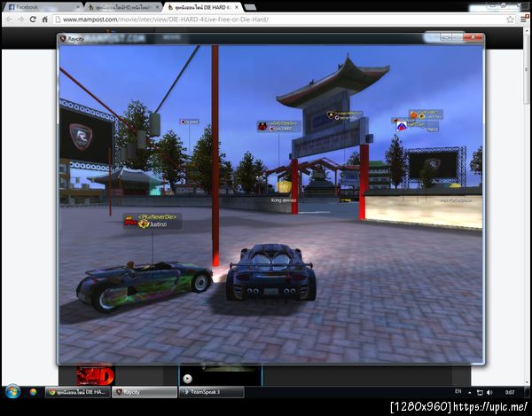
Task: Switch to the Chrome DIE HARD taskbar button
Action: click(78, 392)
